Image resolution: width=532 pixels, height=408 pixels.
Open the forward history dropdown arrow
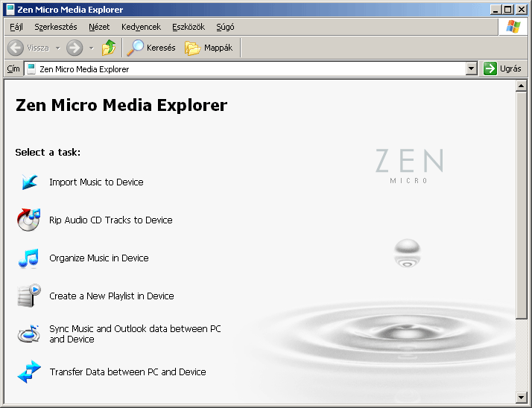point(91,48)
